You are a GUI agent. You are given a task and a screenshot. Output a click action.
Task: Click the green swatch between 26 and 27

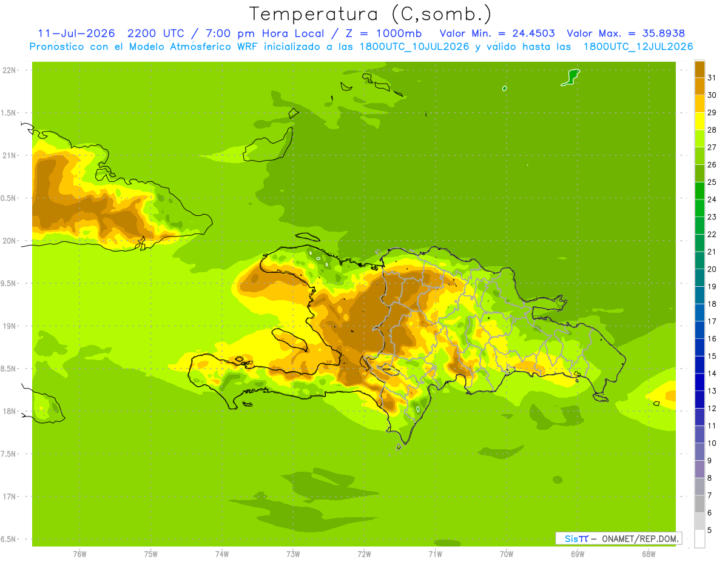click(699, 156)
